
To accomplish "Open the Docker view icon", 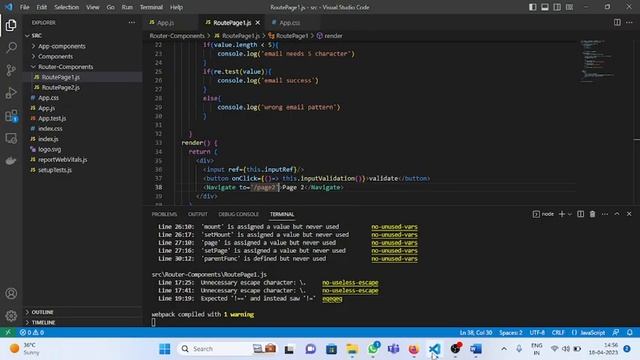I will [x=11, y=161].
